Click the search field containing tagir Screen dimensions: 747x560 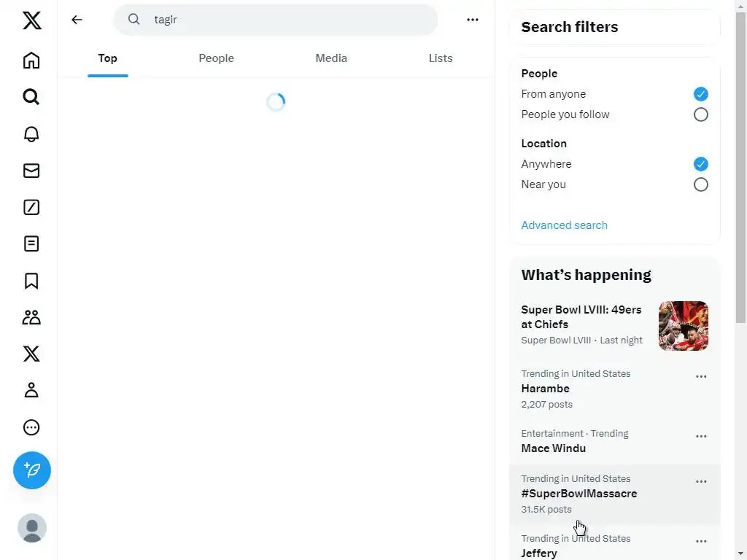click(275, 20)
